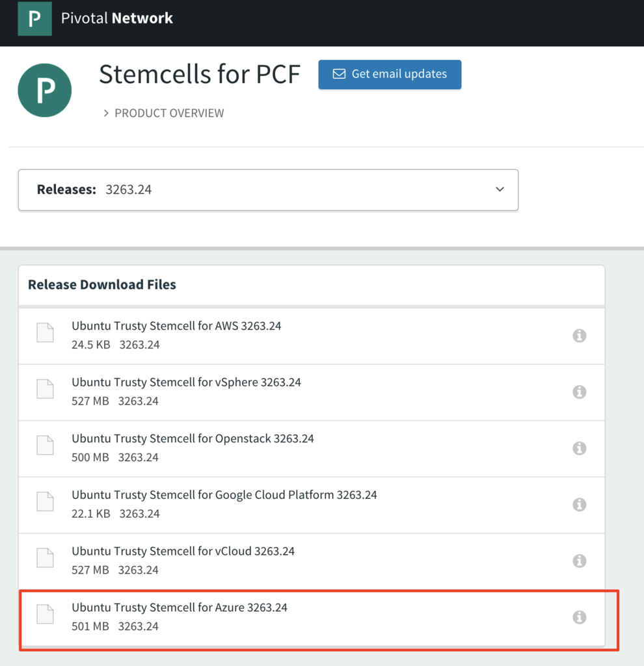
Task: Go to Pivotal Network home text
Action: pos(117,18)
